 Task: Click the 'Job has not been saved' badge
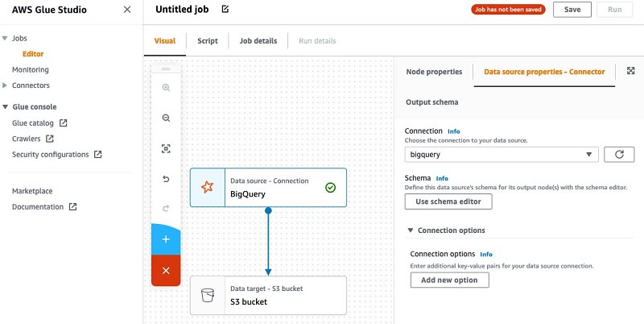508,10
